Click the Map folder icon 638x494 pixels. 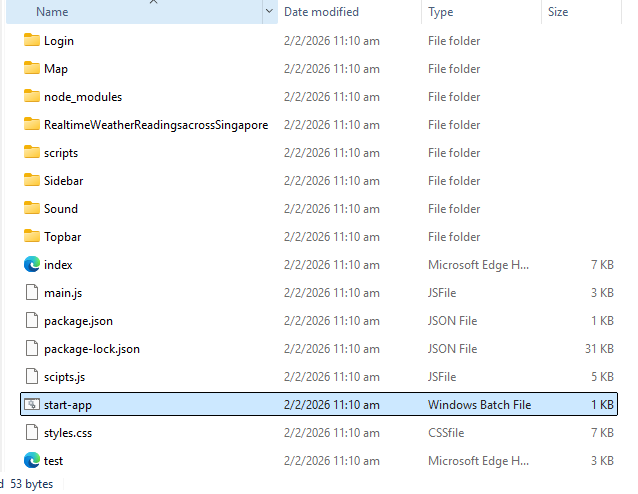click(x=32, y=68)
